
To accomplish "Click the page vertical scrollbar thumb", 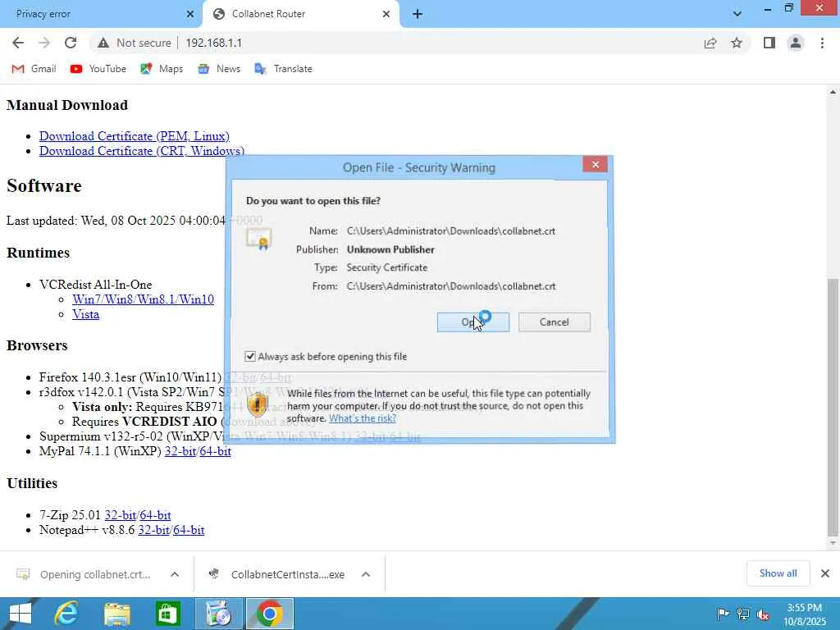I will (x=833, y=407).
